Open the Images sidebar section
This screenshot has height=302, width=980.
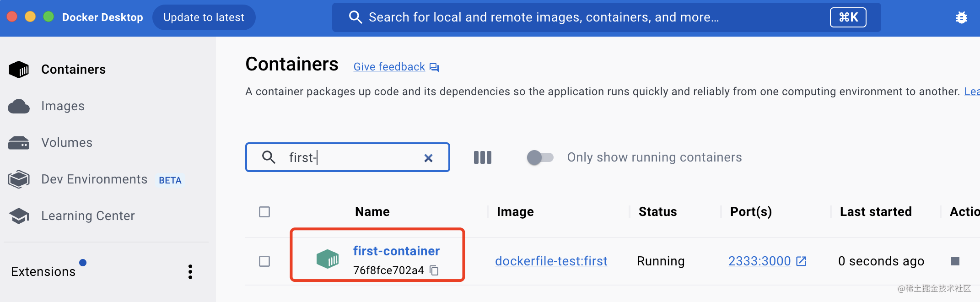point(63,106)
